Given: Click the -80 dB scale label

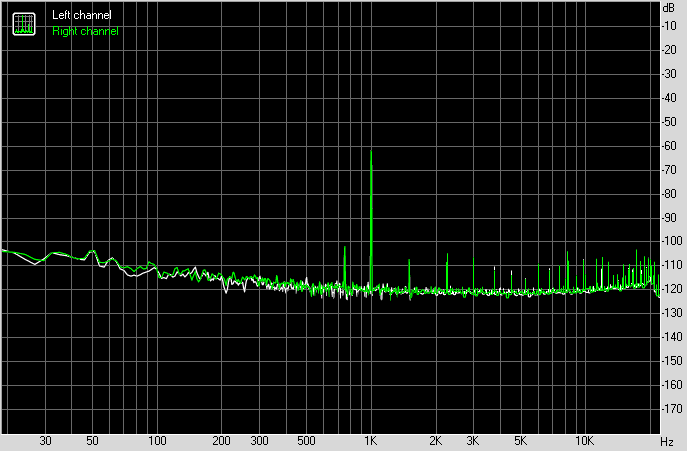Looking at the screenshot, I should pyautogui.click(x=669, y=194).
